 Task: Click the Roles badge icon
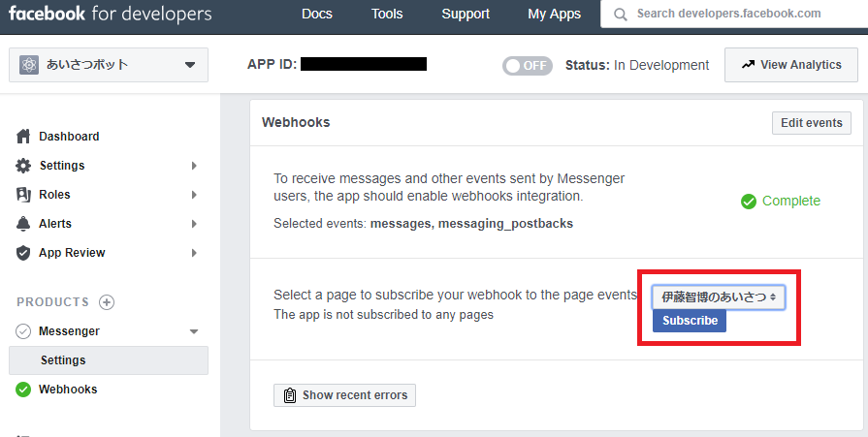click(x=23, y=195)
